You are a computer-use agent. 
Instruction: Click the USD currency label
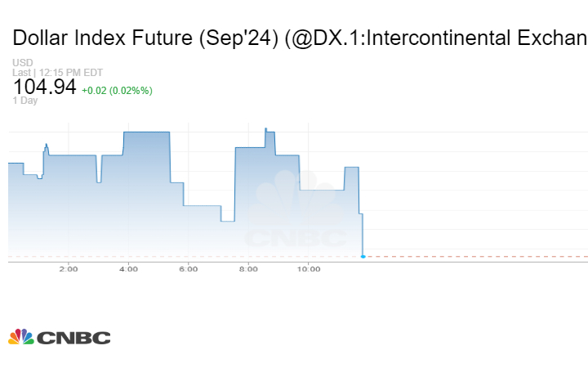22,63
